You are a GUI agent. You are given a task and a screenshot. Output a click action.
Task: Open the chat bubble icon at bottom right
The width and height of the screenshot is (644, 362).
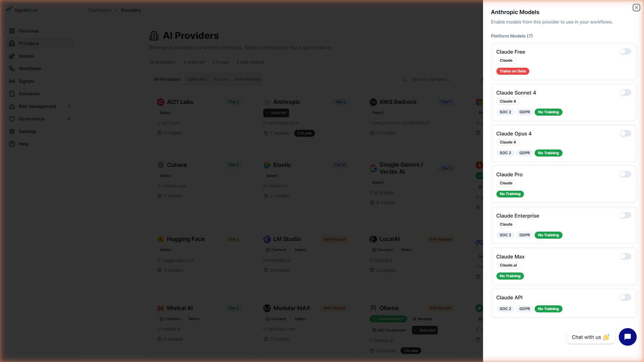coord(628,337)
